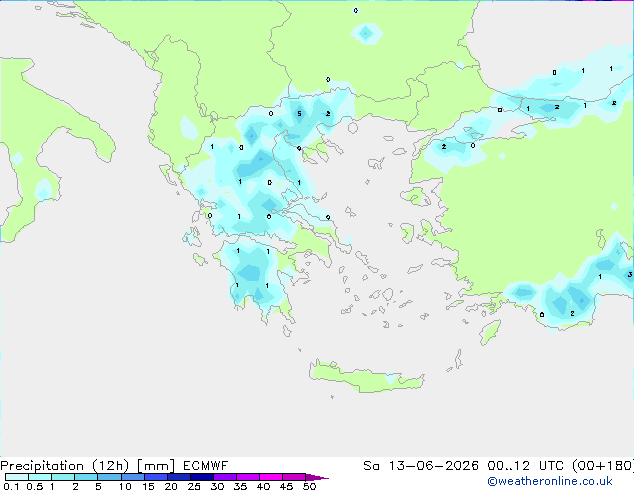Click the "15" legend scale label
The image size is (634, 490).
tap(148, 486)
